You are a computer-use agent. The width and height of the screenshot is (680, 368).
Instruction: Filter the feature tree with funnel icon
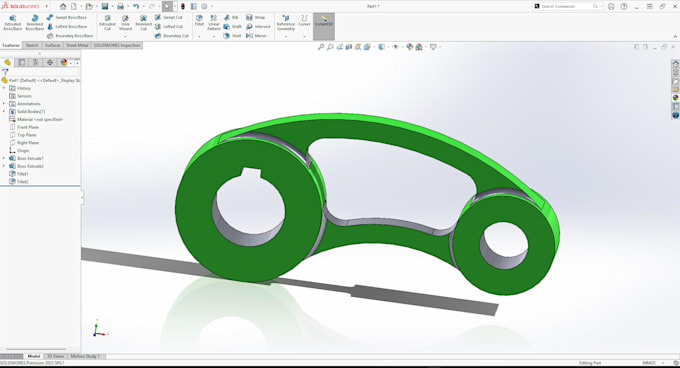(6, 72)
